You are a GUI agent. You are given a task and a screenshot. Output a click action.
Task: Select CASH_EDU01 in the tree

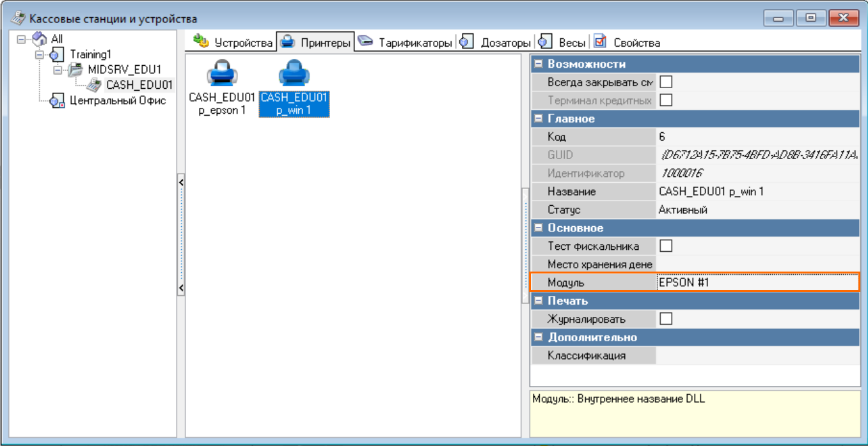click(x=139, y=84)
